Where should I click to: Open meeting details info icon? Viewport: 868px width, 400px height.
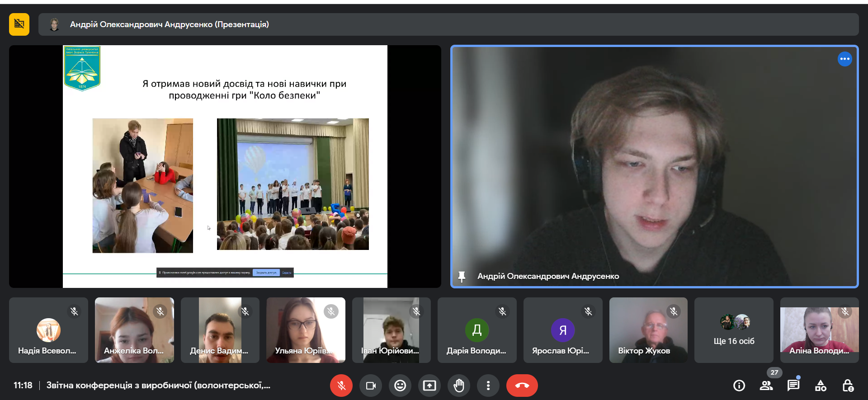(739, 386)
